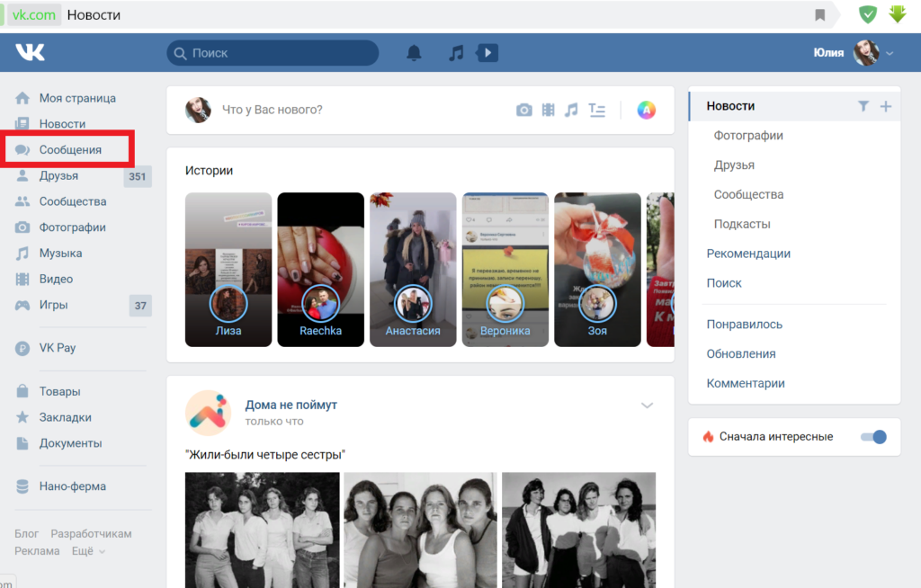Viewport: 921px width, 588px height.
Task: Open Сообщения in the left sidebar
Action: (70, 150)
